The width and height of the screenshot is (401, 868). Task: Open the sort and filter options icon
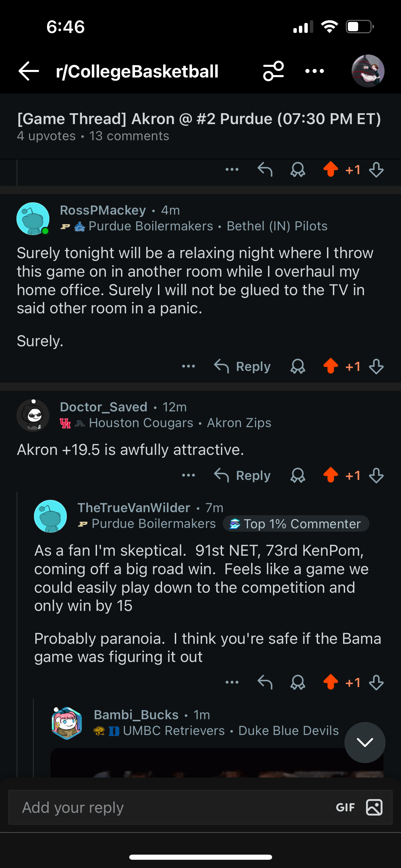click(273, 71)
